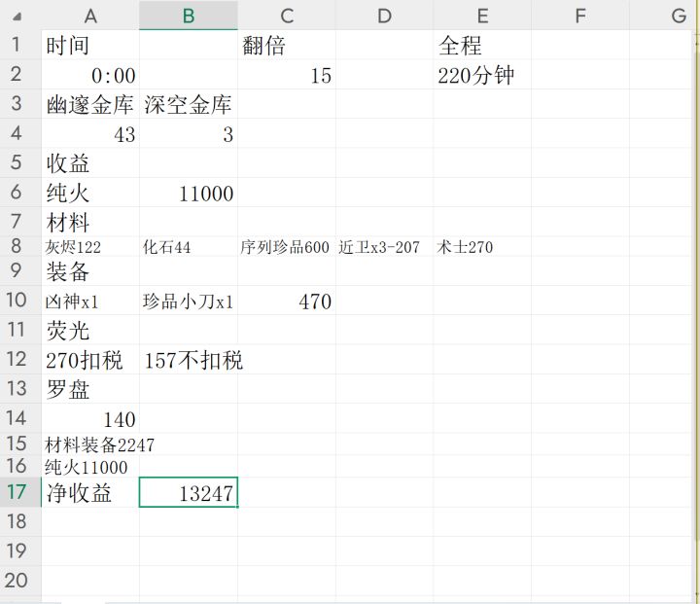The width and height of the screenshot is (700, 604).
Task: Click cell B4 with value 3
Action: (x=189, y=133)
